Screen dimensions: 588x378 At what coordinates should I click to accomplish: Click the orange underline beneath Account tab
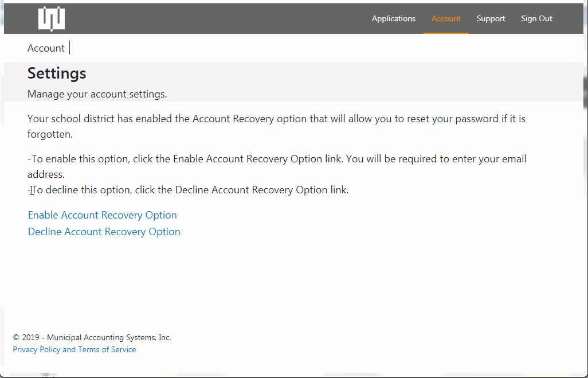(x=446, y=33)
